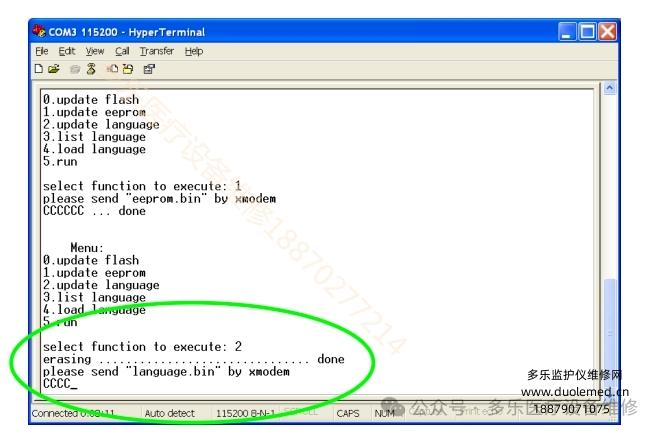Screen dimensions: 650x442
Task: Open the View menu
Action: tap(94, 51)
